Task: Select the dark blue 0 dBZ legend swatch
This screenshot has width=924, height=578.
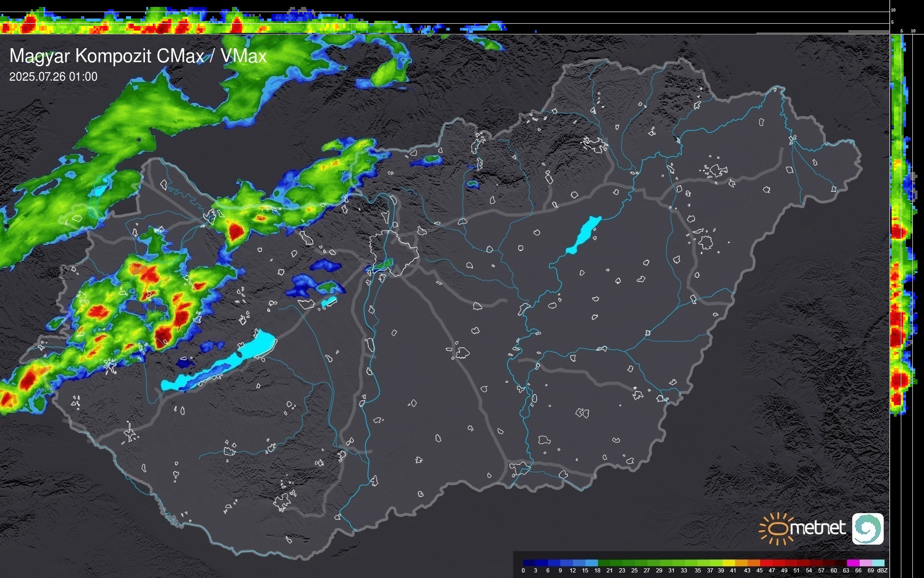Action: [529, 563]
